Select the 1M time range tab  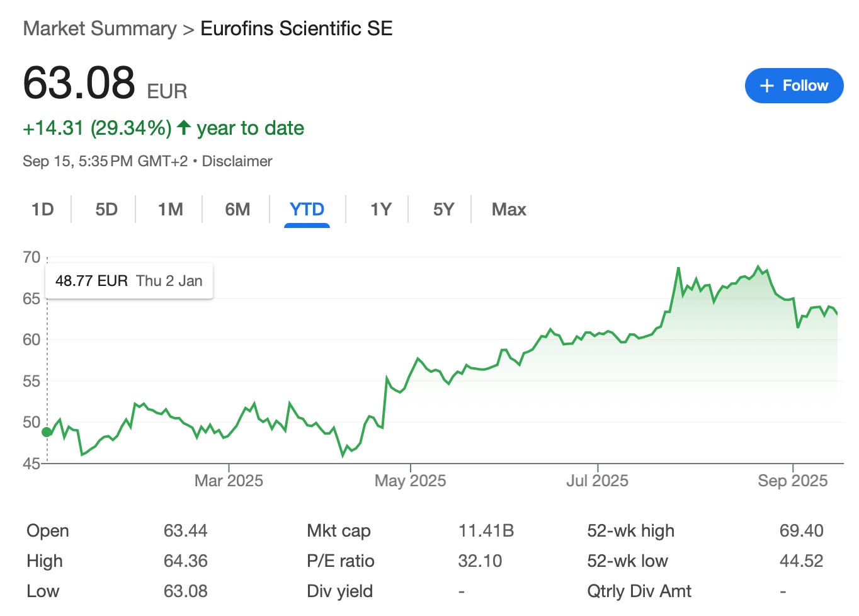coord(170,209)
